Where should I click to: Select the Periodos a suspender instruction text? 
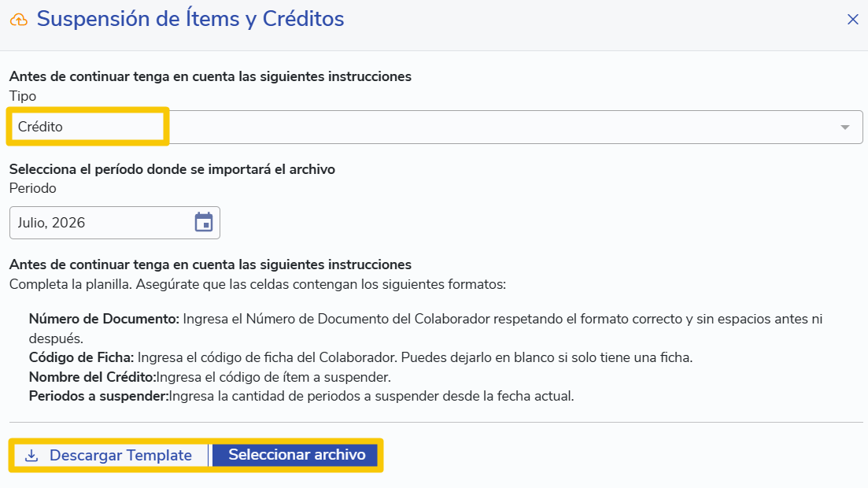[301, 396]
